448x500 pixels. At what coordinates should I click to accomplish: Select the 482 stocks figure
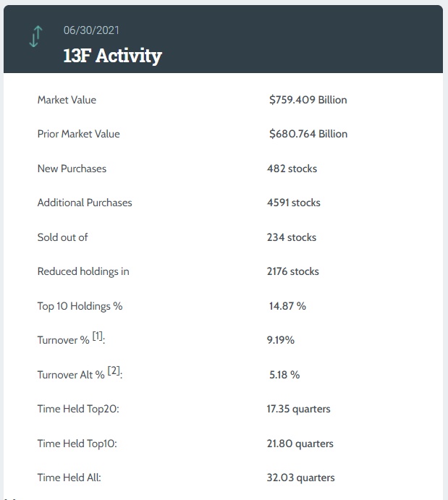pyautogui.click(x=292, y=169)
